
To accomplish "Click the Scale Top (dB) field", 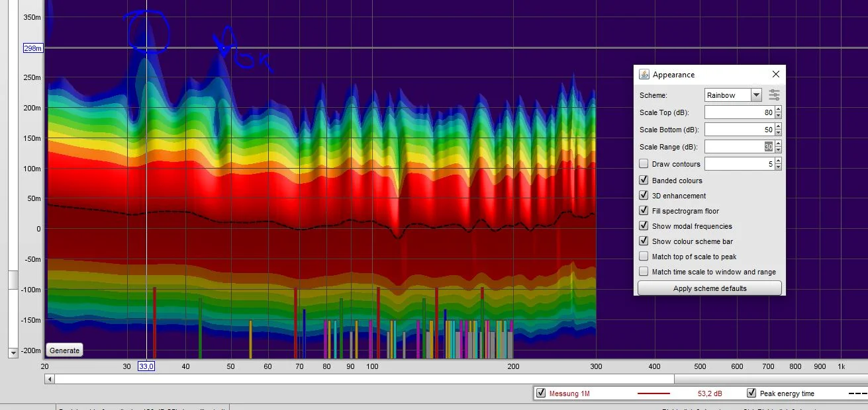I will click(x=740, y=112).
